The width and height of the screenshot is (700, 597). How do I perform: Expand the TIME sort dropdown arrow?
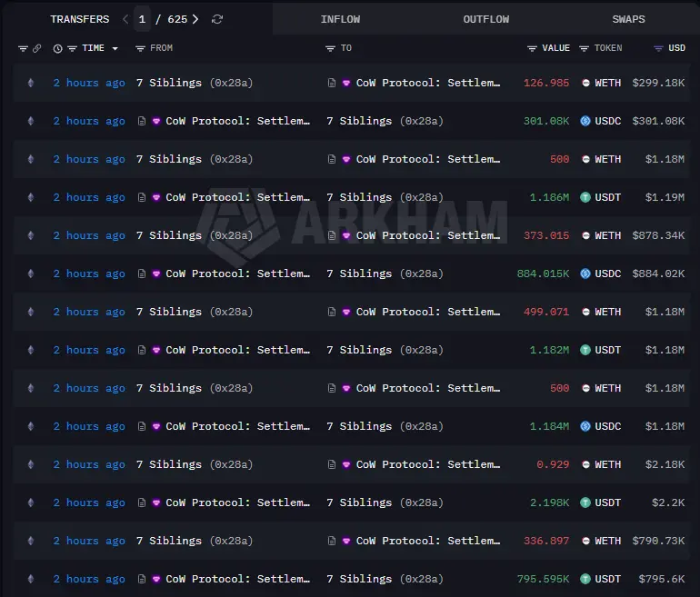(115, 49)
